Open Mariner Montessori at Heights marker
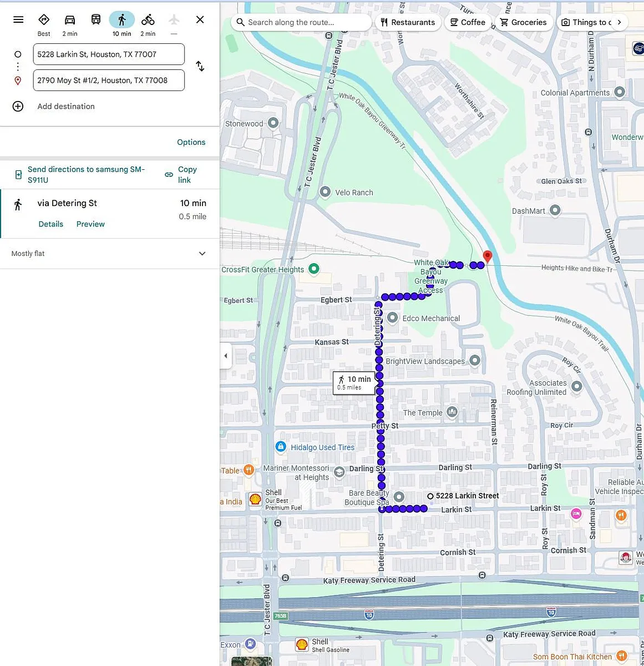The image size is (644, 666). (339, 472)
